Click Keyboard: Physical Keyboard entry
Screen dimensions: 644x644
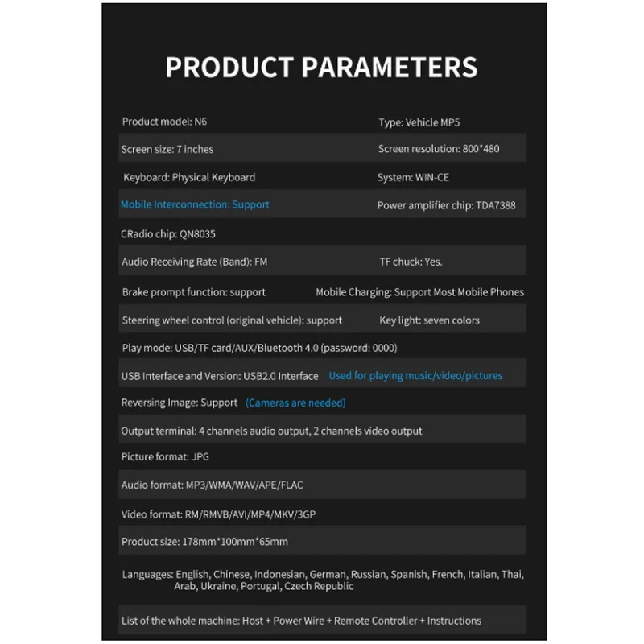pyautogui.click(x=189, y=177)
